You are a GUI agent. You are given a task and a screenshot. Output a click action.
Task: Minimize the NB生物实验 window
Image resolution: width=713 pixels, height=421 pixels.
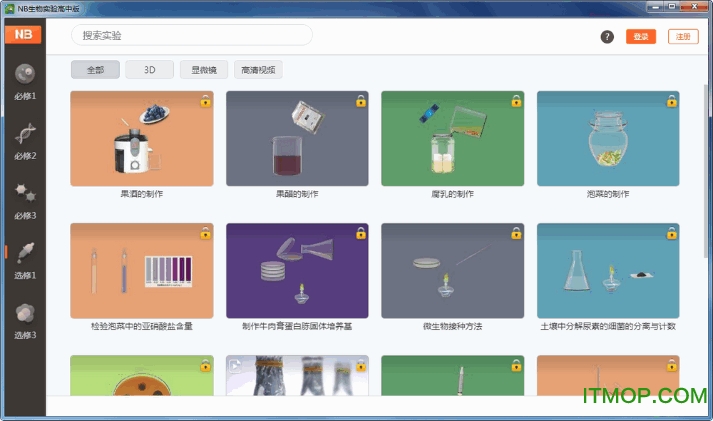click(x=655, y=7)
